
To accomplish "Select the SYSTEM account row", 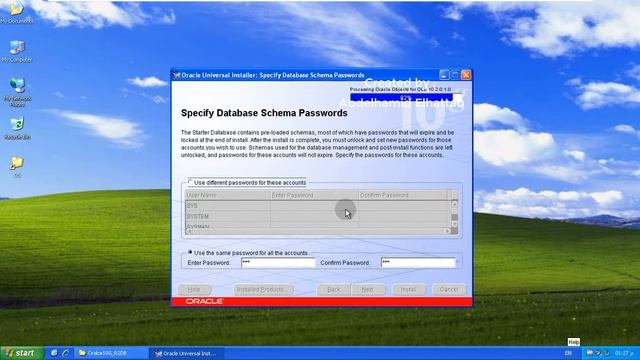I will coord(318,216).
